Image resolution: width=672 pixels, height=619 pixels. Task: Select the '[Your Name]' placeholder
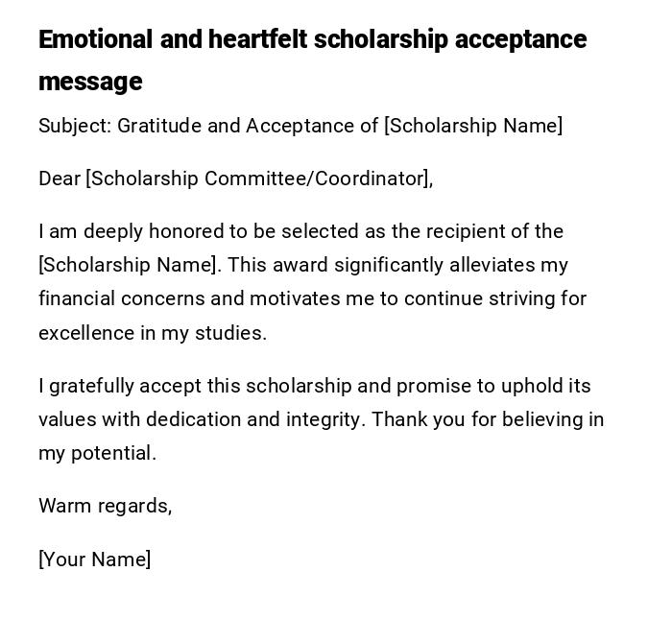[94, 559]
